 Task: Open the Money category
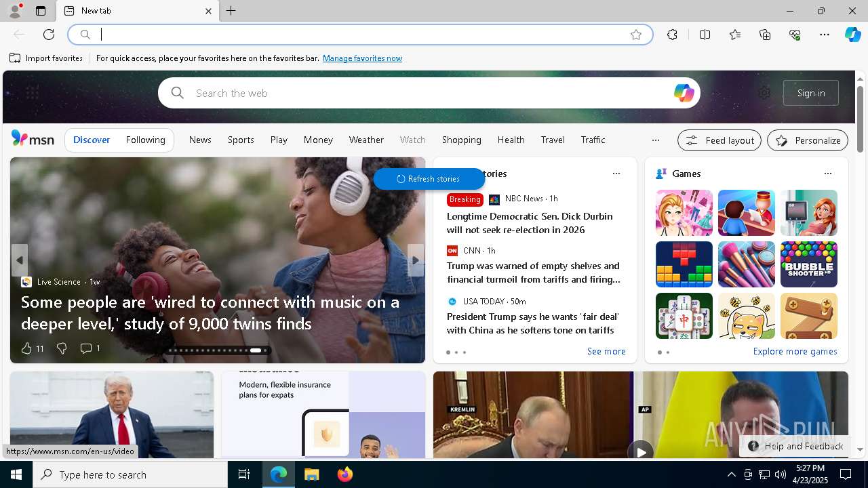[318, 140]
